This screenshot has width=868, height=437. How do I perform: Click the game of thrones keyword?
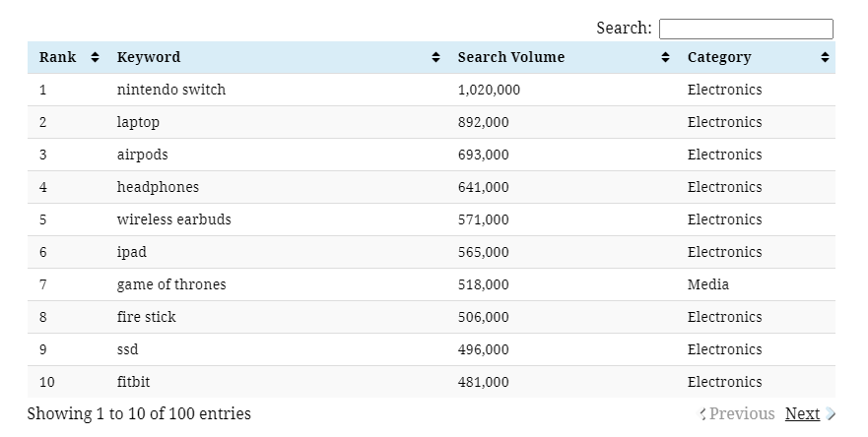click(170, 284)
